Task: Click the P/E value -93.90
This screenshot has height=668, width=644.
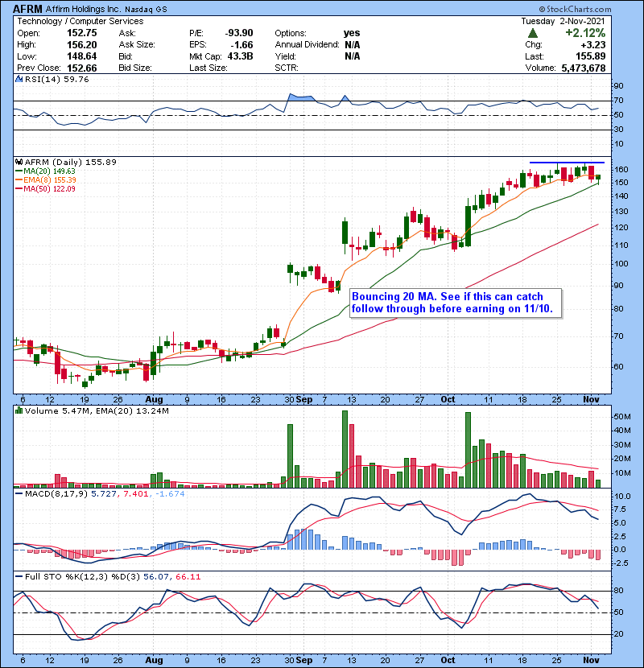Action: tap(239, 33)
